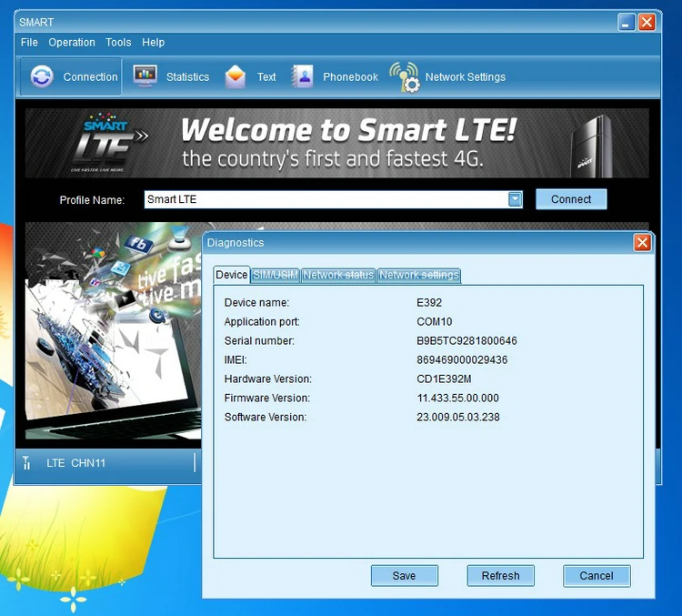Click the Firmware Version: label
Image resolution: width=682 pixels, height=616 pixels.
tap(267, 398)
